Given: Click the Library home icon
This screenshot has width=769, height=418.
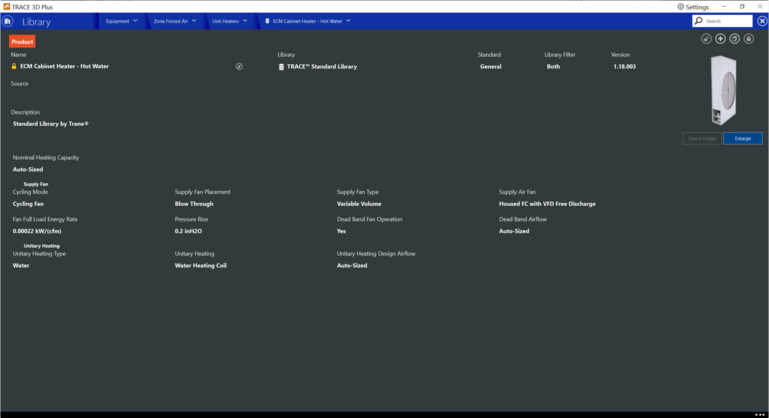Looking at the screenshot, I should pos(8,21).
